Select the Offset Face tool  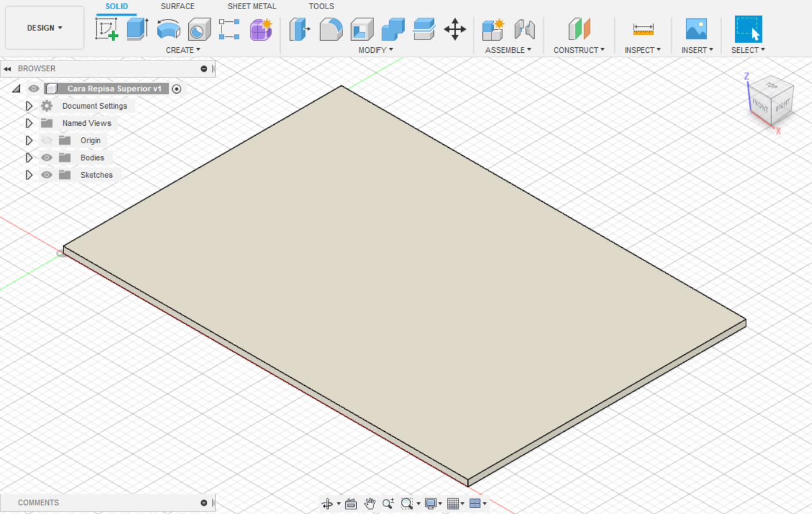(x=424, y=29)
